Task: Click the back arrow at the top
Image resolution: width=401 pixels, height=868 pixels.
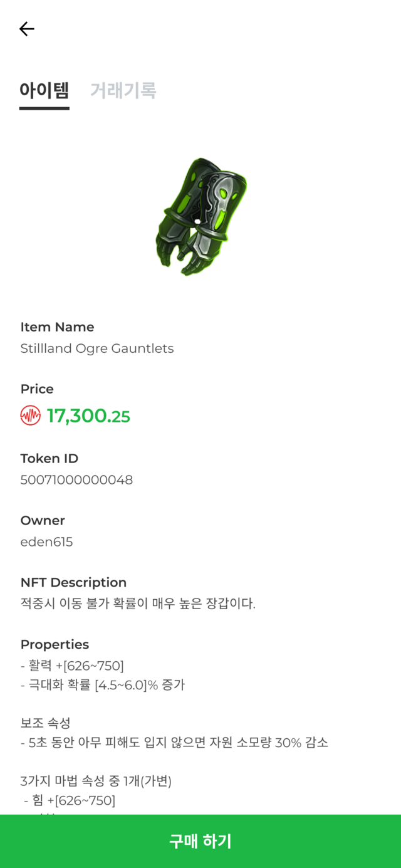Action: tap(26, 29)
